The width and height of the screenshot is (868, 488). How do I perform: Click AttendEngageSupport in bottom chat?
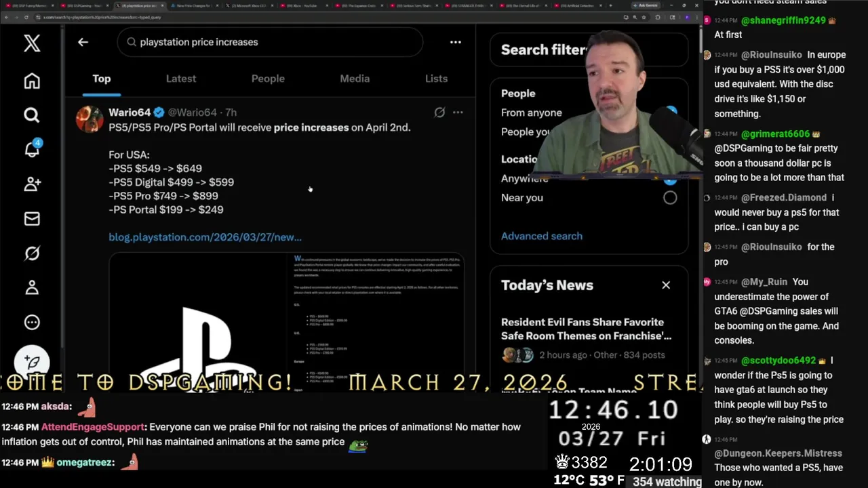(93, 427)
